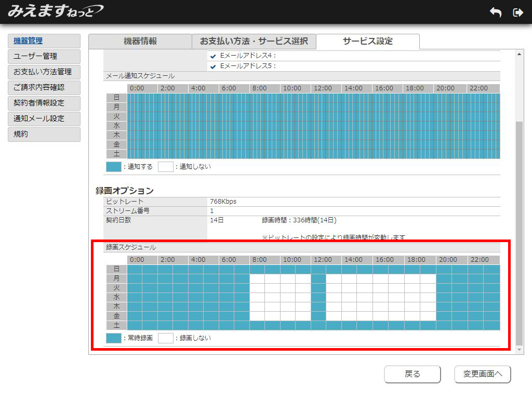Click scrollbar down arrow in settings panel
532x399 pixels.
pyautogui.click(x=518, y=350)
